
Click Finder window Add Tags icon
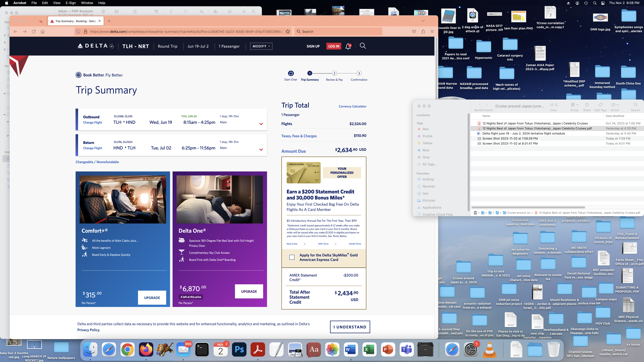pyautogui.click(x=600, y=105)
